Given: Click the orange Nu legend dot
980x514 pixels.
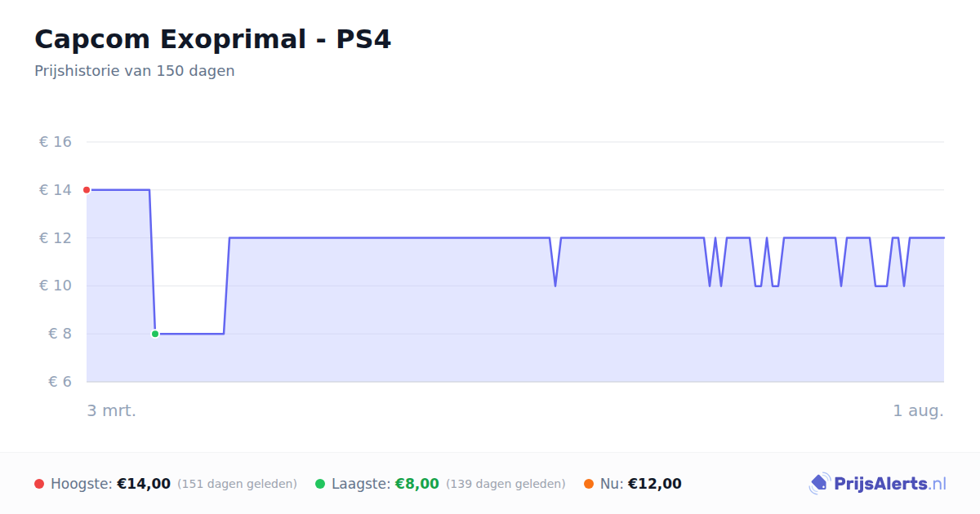Looking at the screenshot, I should [589, 484].
